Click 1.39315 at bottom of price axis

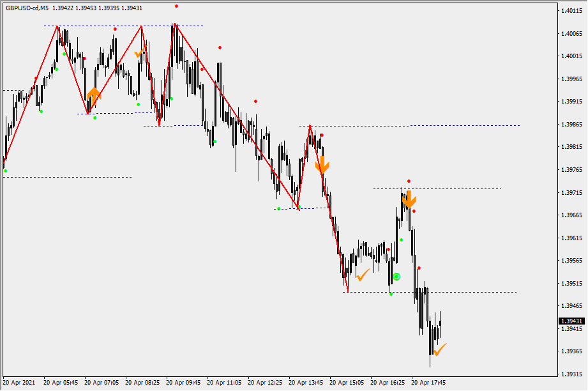tap(572, 374)
